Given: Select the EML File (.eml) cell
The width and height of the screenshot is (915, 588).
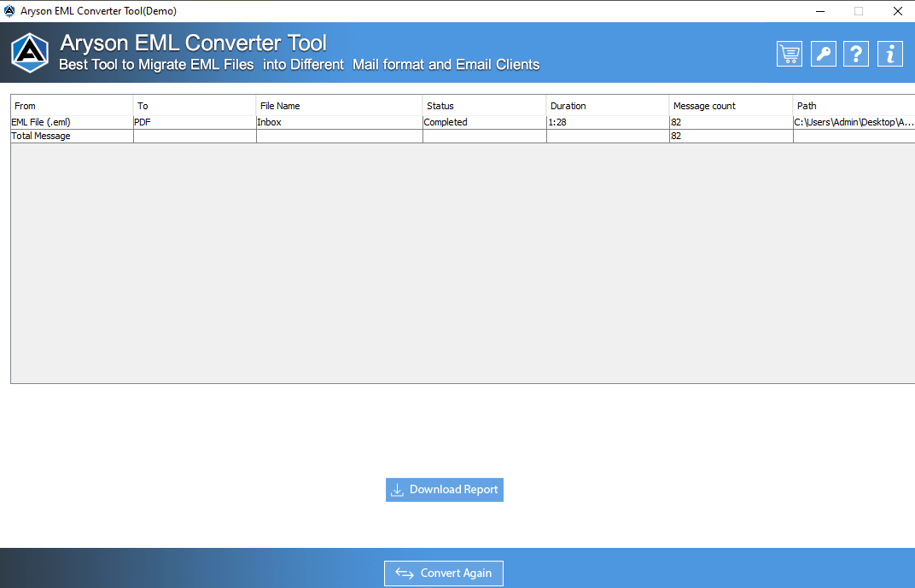Looking at the screenshot, I should point(72,123).
